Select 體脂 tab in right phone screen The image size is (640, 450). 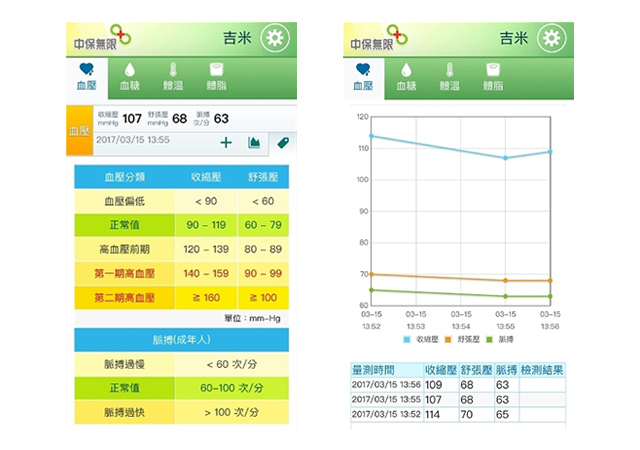pyautogui.click(x=493, y=78)
